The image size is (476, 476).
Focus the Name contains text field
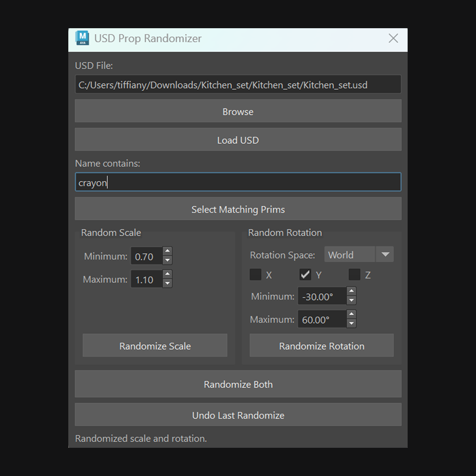coord(238,182)
